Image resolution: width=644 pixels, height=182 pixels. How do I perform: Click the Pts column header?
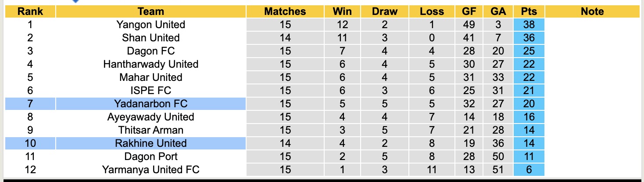coord(529,12)
